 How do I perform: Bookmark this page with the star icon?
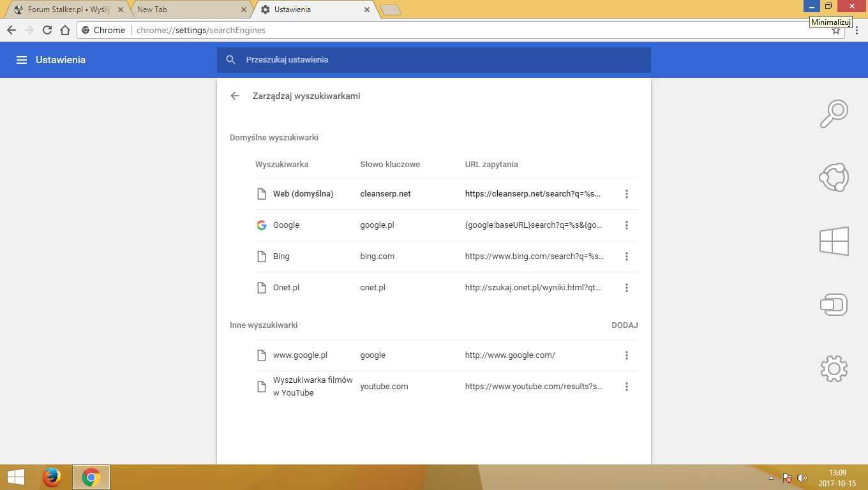pos(835,30)
